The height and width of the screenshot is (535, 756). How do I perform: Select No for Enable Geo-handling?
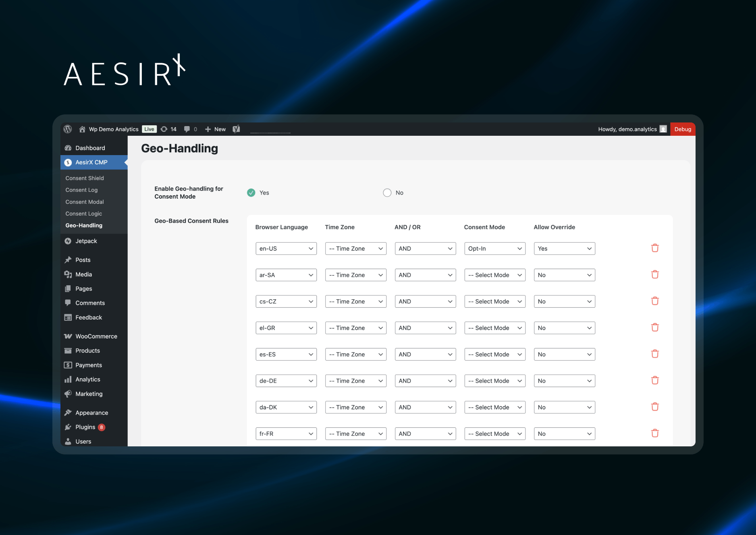point(387,193)
